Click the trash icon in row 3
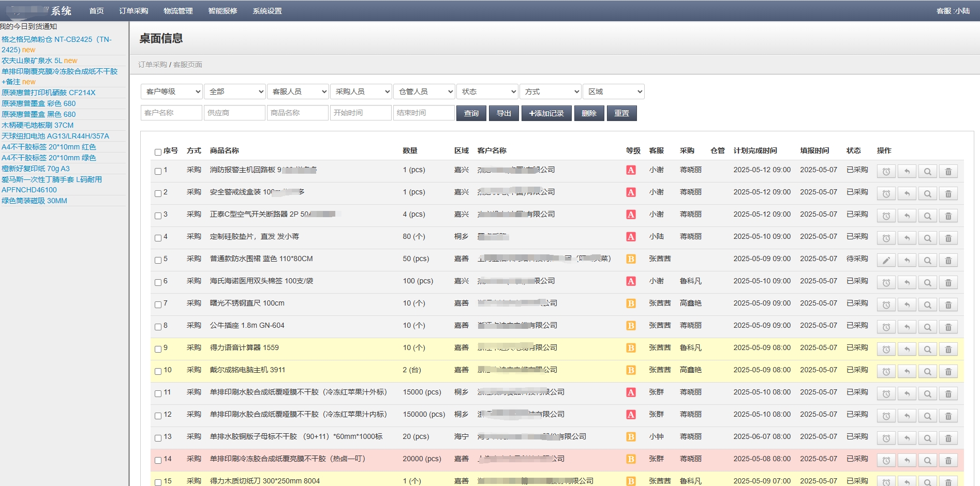 (948, 216)
